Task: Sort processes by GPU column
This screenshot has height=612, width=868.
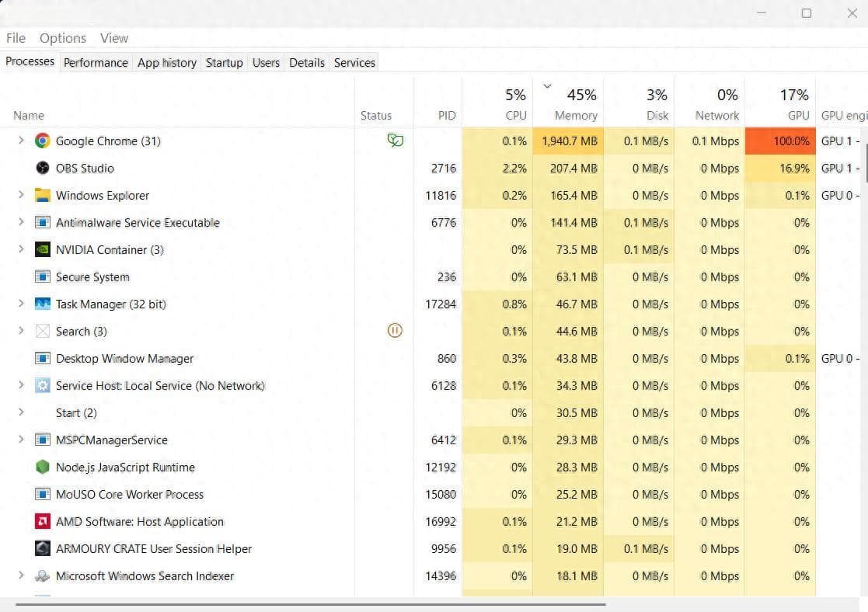Action: point(781,104)
